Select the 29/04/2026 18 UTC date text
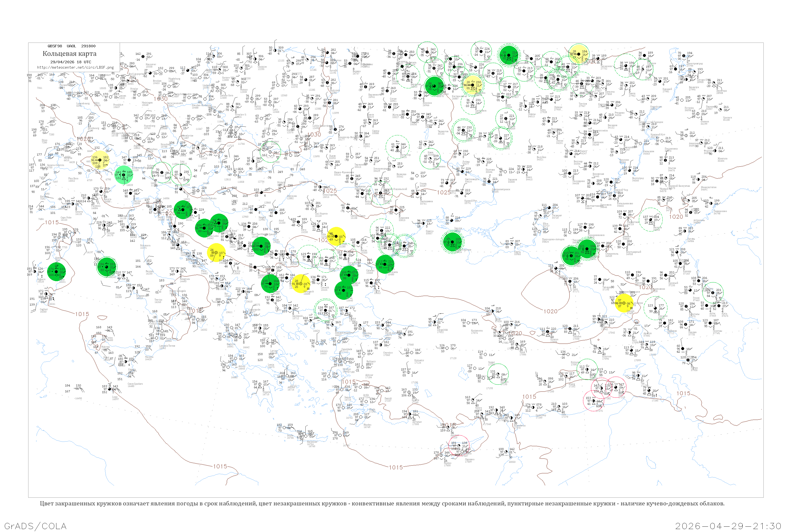Image resolution: width=798 pixels, height=532 pixels. point(70,62)
